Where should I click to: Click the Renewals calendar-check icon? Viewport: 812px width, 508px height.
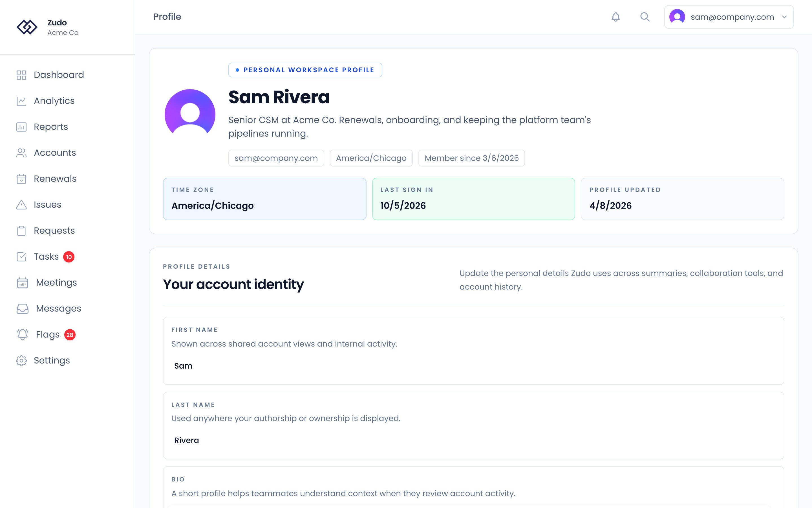21,179
